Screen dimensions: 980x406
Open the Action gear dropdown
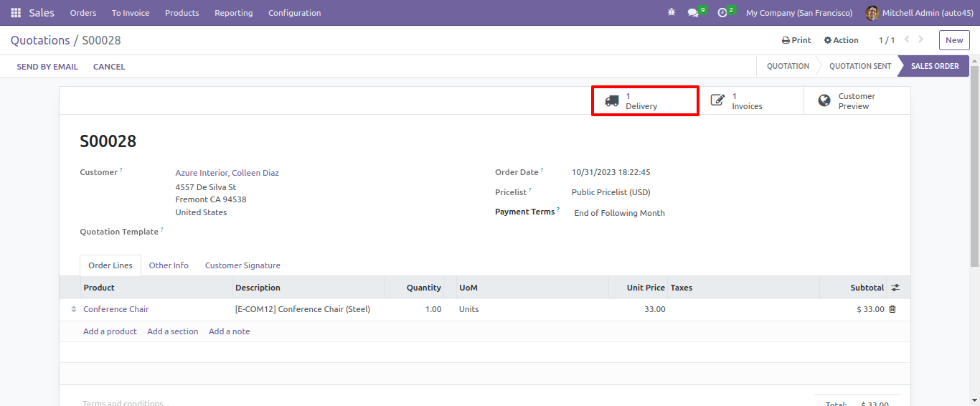click(x=841, y=40)
